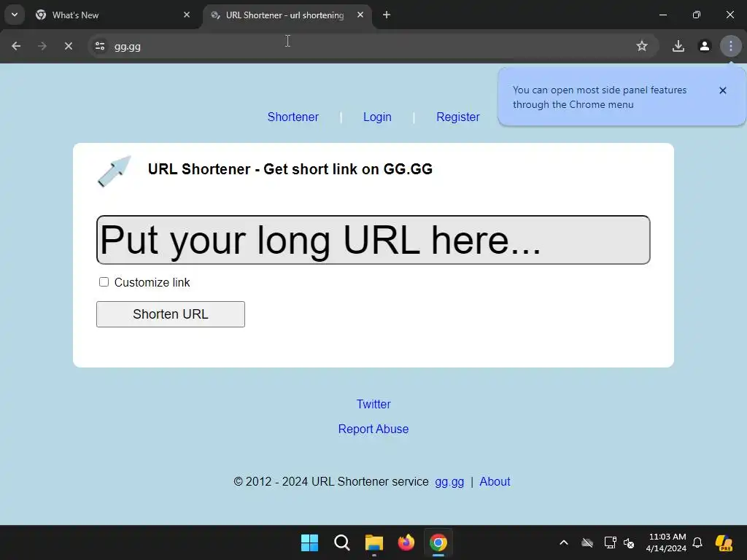Open the Login link

pos(377,117)
